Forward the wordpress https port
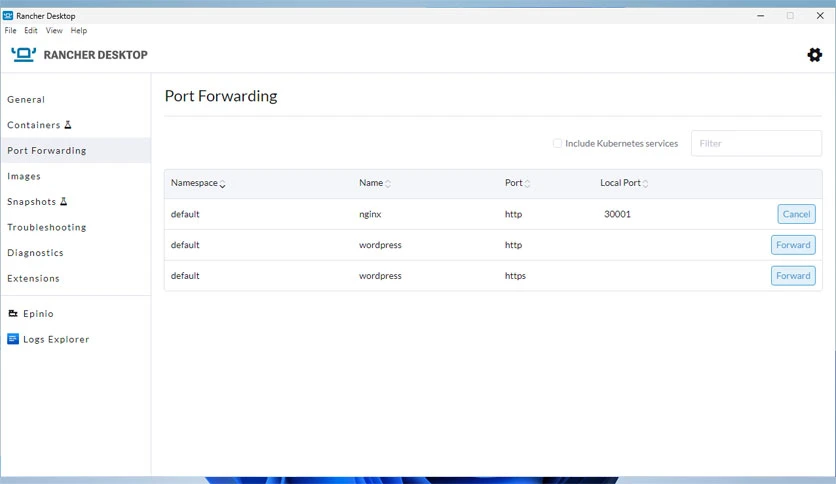This screenshot has width=836, height=484. point(793,276)
